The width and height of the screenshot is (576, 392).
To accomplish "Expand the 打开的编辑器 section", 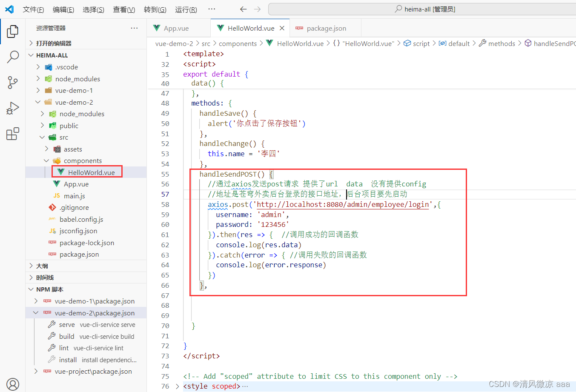I will click(x=86, y=43).
